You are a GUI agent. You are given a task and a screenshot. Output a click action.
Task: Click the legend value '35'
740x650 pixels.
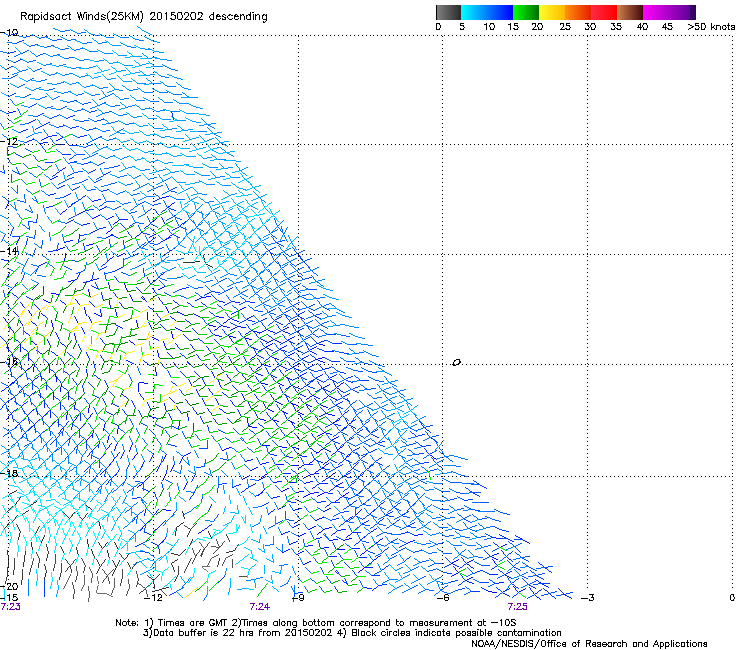(x=616, y=27)
